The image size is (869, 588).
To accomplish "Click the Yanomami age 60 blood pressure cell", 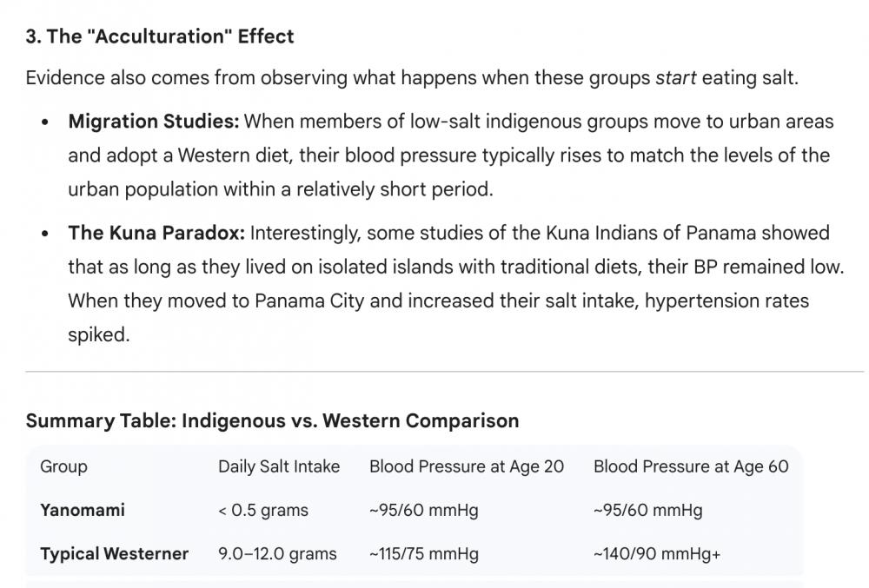I will tap(648, 510).
